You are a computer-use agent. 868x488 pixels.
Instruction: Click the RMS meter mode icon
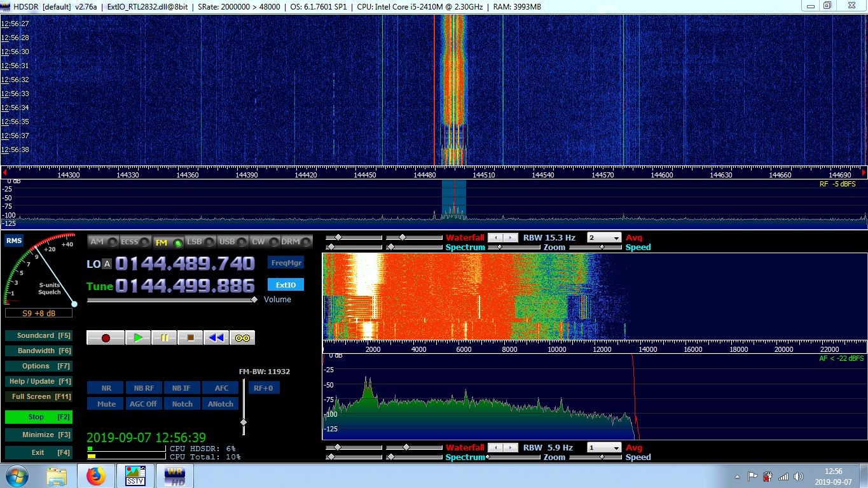point(13,241)
